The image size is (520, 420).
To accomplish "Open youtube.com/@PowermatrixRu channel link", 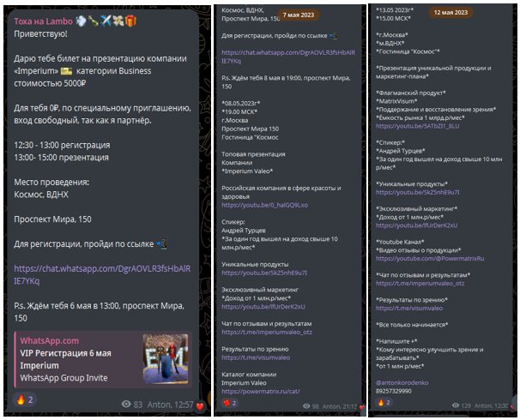I will click(x=430, y=258).
